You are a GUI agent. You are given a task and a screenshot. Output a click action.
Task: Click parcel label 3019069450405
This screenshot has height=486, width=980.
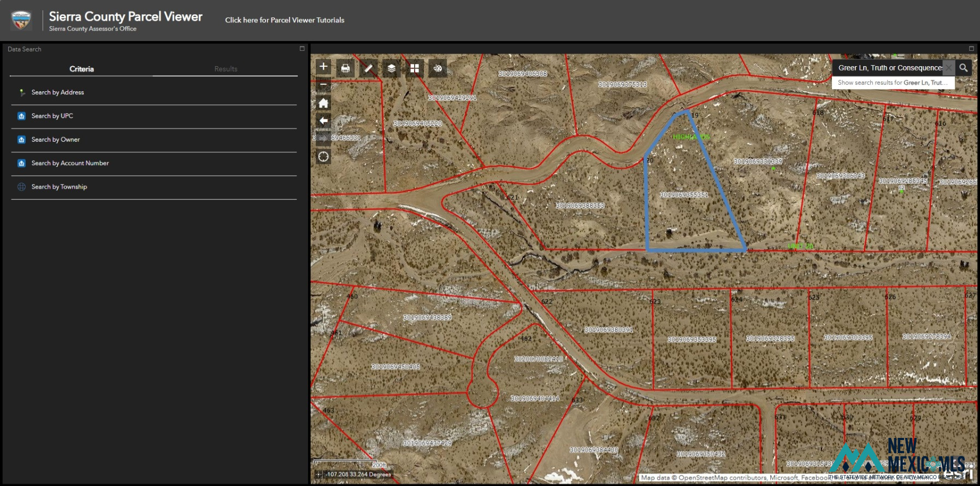(395, 366)
